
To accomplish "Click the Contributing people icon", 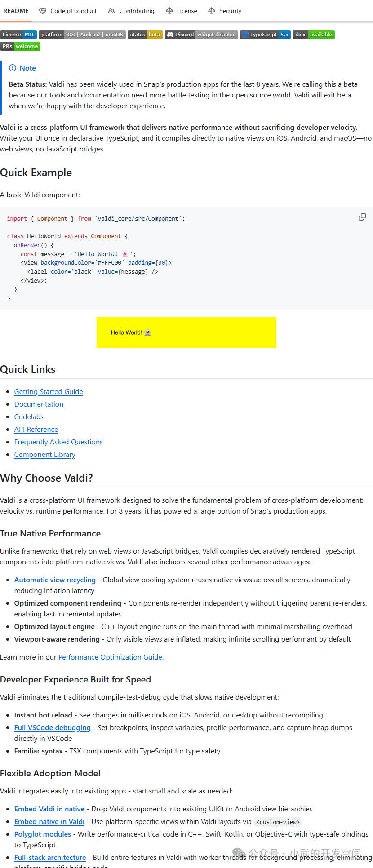I will (x=111, y=11).
